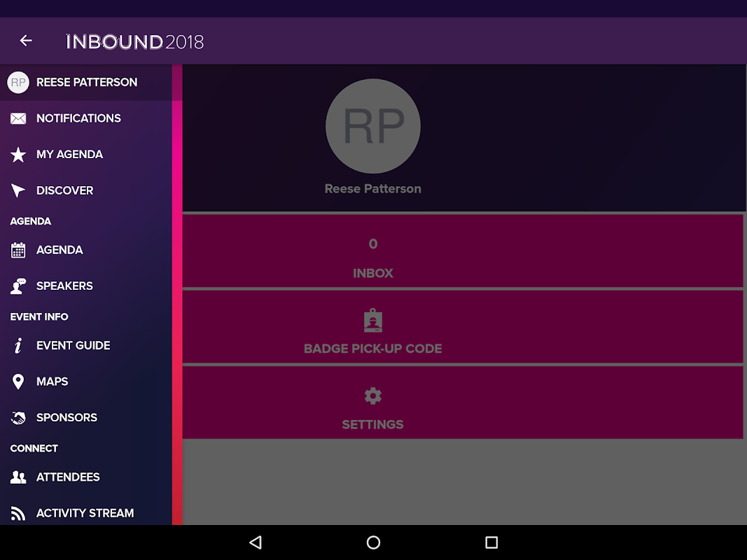Open Reese Patterson profile avatar in sidebar
The image size is (747, 560).
coord(18,83)
